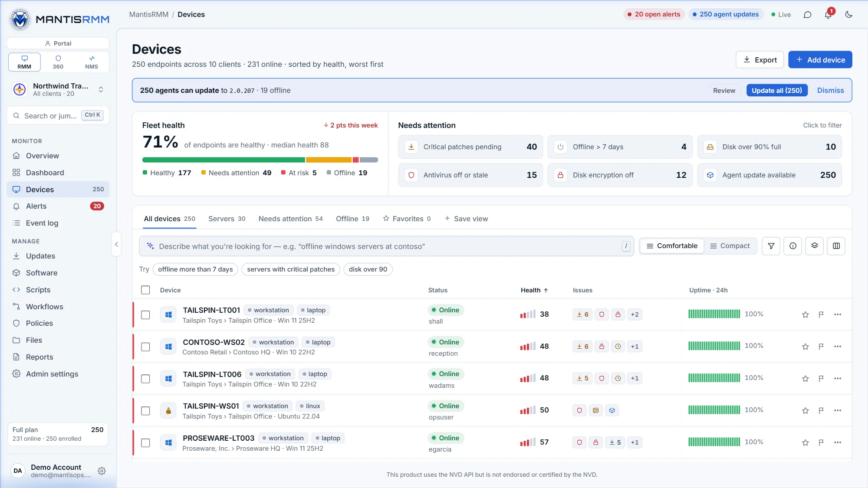868x488 pixels.
Task: Star the PROSEWARE-LT003 device
Action: [x=806, y=442]
